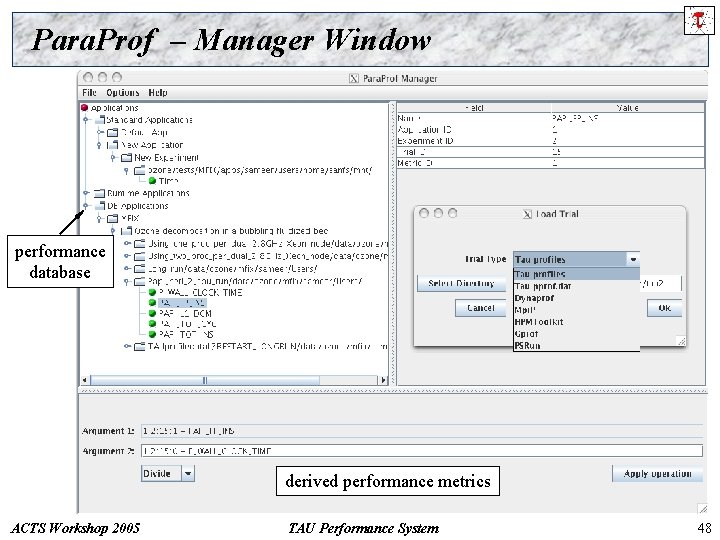Choose Gprof trial type
The height and width of the screenshot is (540, 720).
point(576,334)
